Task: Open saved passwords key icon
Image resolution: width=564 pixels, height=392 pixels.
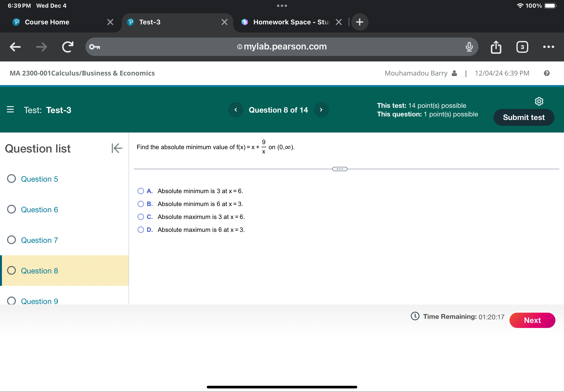Action: (x=95, y=47)
